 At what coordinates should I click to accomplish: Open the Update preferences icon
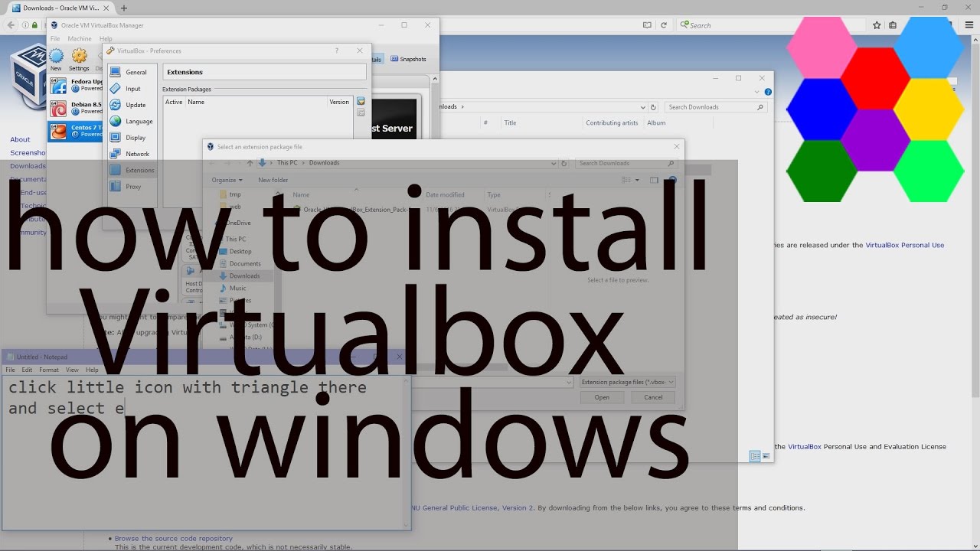point(116,105)
